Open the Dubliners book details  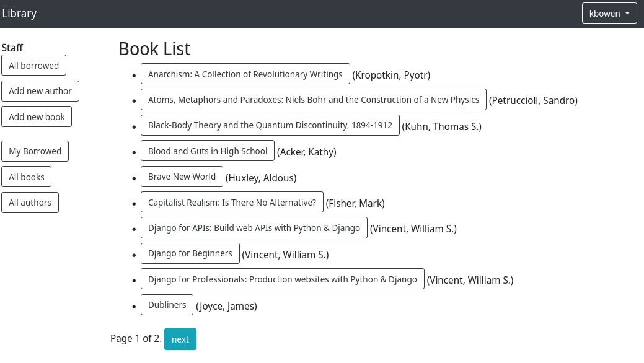click(x=167, y=305)
